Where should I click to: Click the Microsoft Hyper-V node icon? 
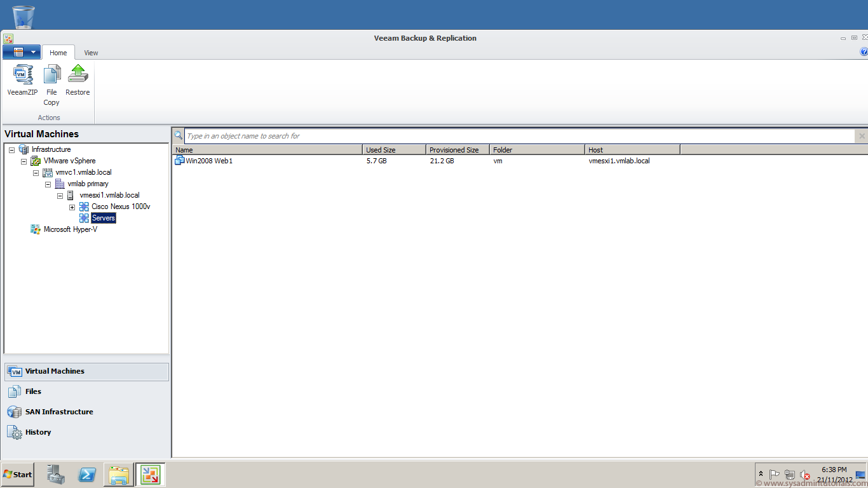pyautogui.click(x=36, y=229)
